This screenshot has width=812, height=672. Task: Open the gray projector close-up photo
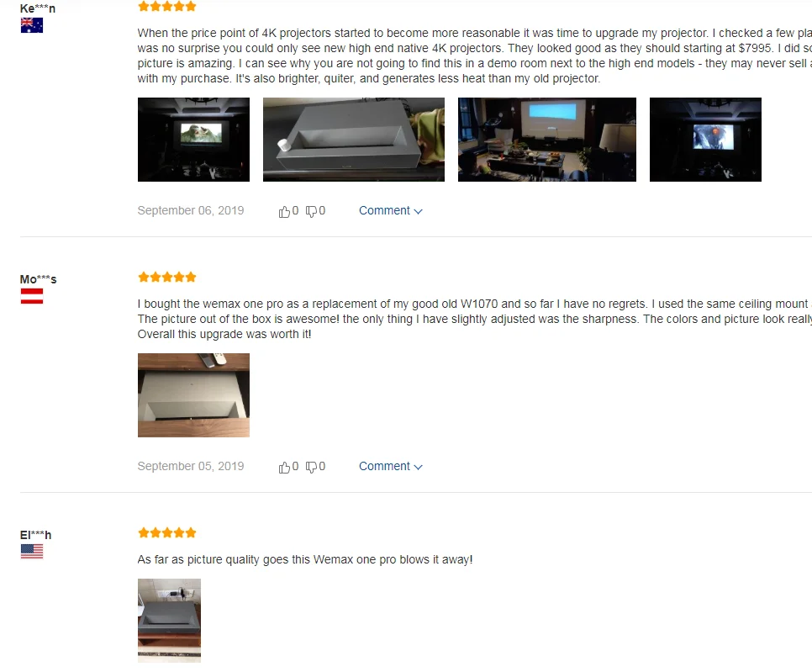(354, 140)
